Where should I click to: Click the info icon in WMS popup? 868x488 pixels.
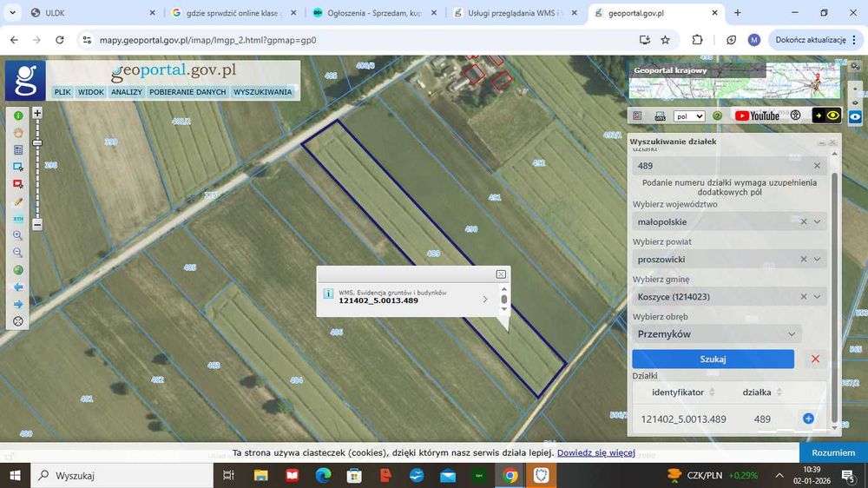328,293
